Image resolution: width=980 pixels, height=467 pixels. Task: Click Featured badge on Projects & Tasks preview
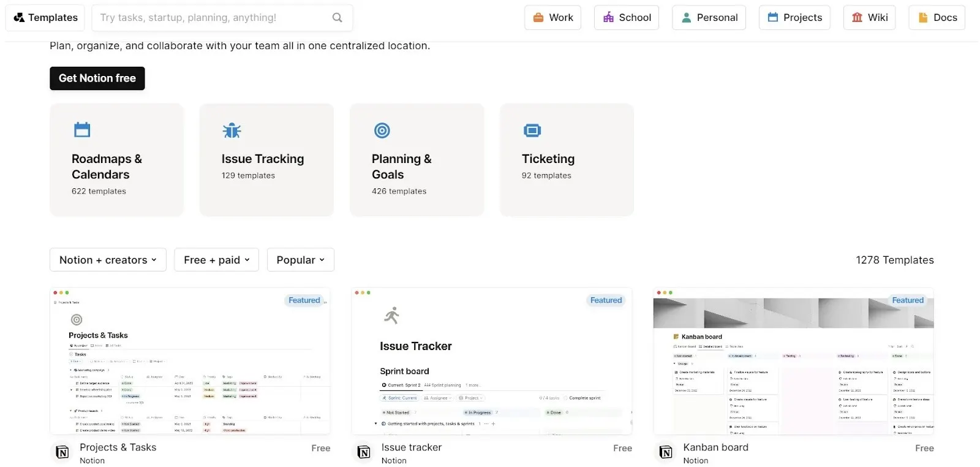point(304,300)
